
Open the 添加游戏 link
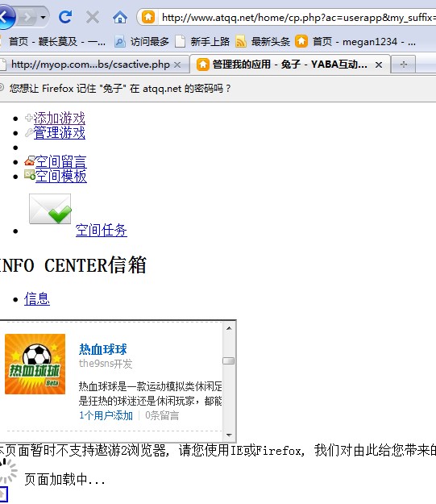60,119
